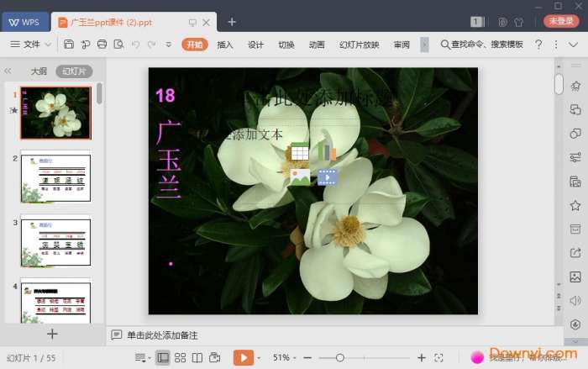Switch panel to 大纲 outline view
The width and height of the screenshot is (588, 369).
39,71
